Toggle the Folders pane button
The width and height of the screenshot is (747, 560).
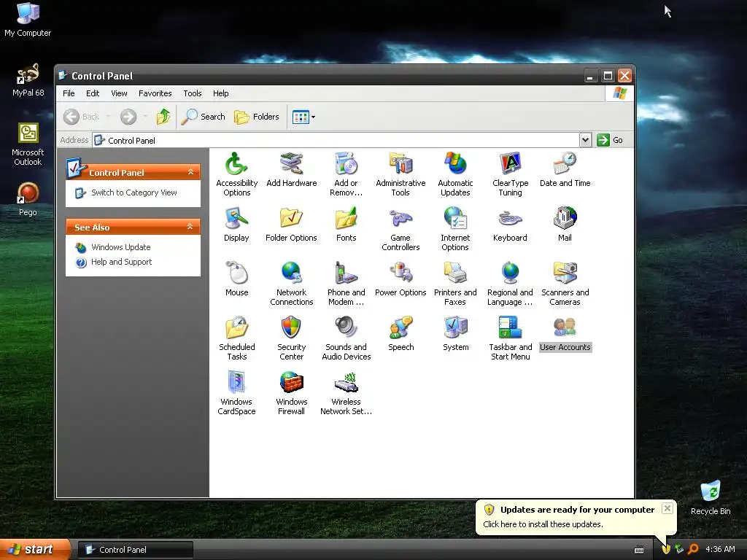click(256, 117)
